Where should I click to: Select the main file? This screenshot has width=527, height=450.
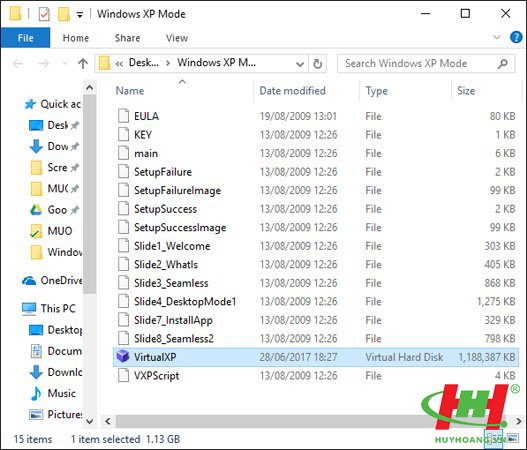point(316,153)
